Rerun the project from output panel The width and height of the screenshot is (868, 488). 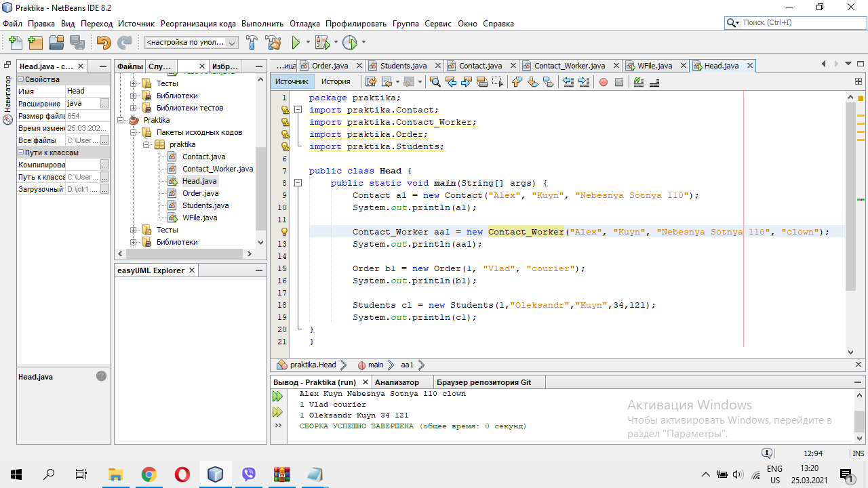277,396
